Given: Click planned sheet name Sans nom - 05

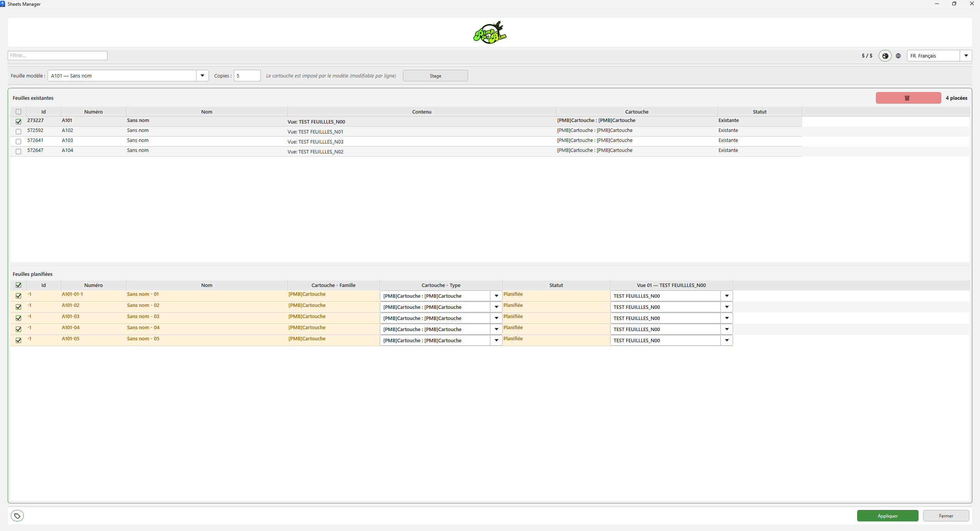Looking at the screenshot, I should click(x=143, y=339).
